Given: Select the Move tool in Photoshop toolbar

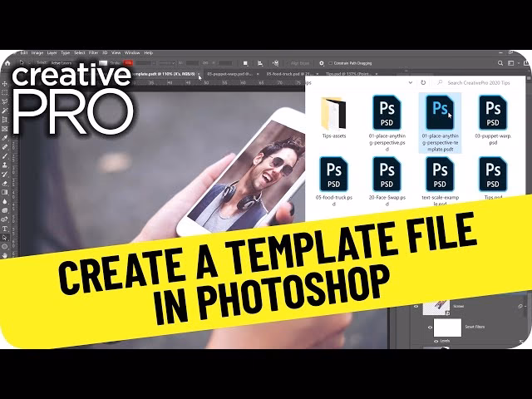Looking at the screenshot, I should [5, 83].
